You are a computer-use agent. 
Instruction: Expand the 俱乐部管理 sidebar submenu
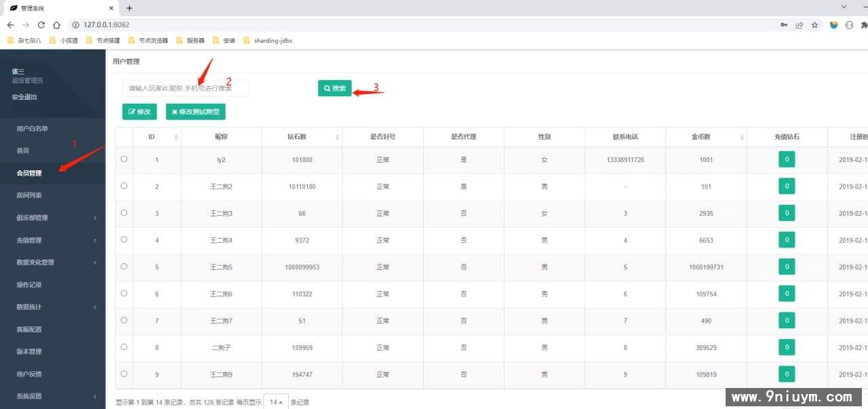(x=53, y=218)
